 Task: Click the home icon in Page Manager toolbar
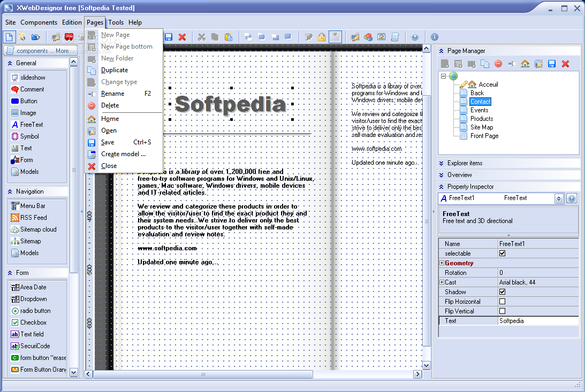click(x=525, y=64)
